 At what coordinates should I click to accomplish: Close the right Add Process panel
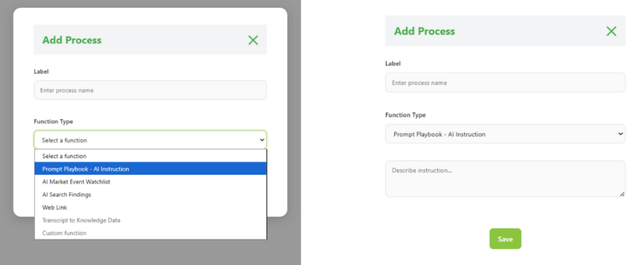coord(611,31)
